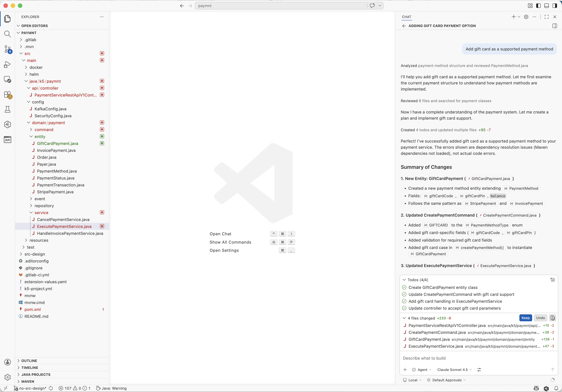This screenshot has width=562, height=392.
Task: Keep all changed files
Action: (526, 318)
